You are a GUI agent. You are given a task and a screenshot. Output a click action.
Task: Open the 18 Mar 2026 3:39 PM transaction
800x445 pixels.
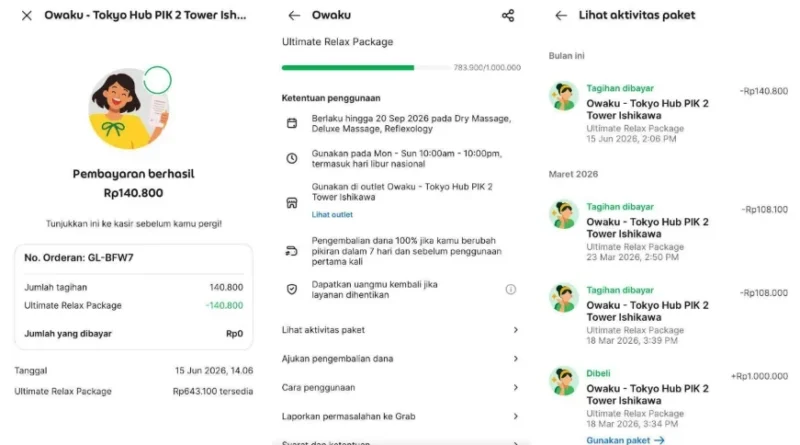click(668, 315)
